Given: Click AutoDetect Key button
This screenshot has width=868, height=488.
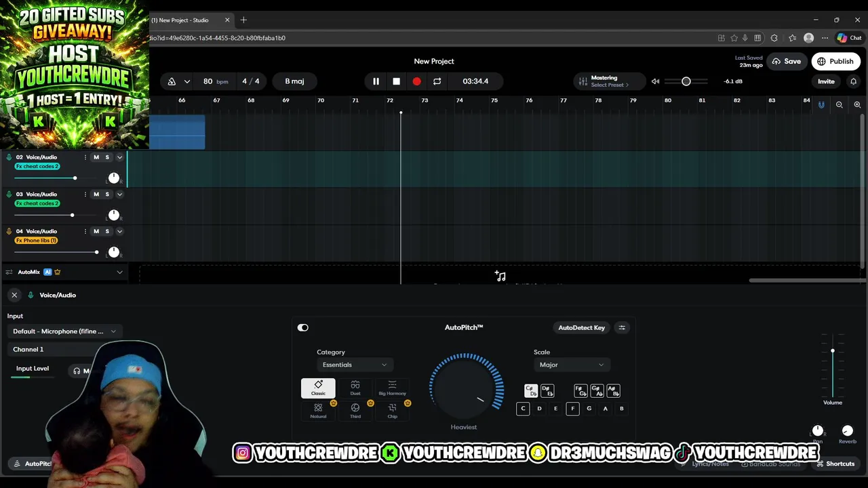Looking at the screenshot, I should 581,327.
